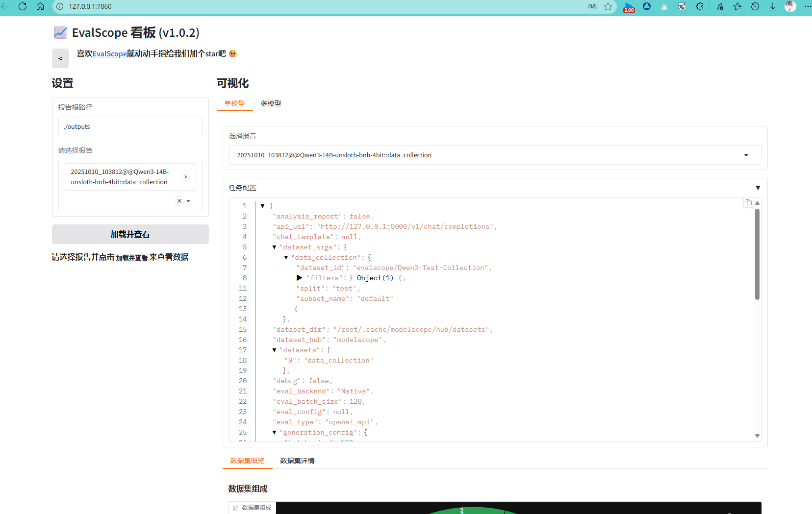Open browser History icon
Screen dimensions: 812x514
tap(755, 6)
